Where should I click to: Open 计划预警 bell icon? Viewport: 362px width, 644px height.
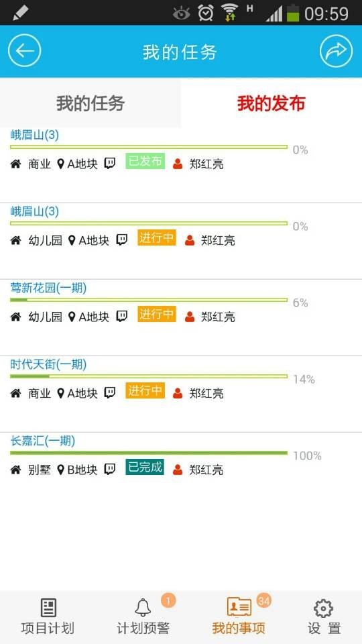[x=143, y=608]
